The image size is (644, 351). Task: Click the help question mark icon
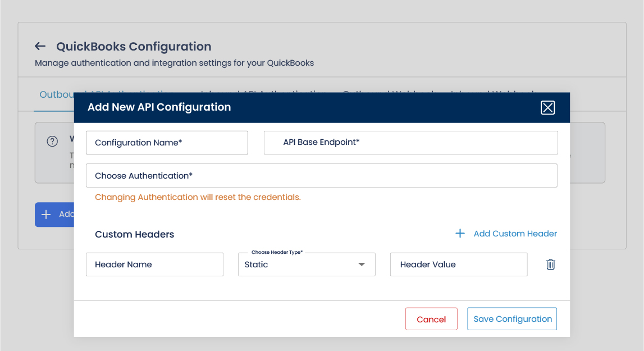tap(52, 142)
